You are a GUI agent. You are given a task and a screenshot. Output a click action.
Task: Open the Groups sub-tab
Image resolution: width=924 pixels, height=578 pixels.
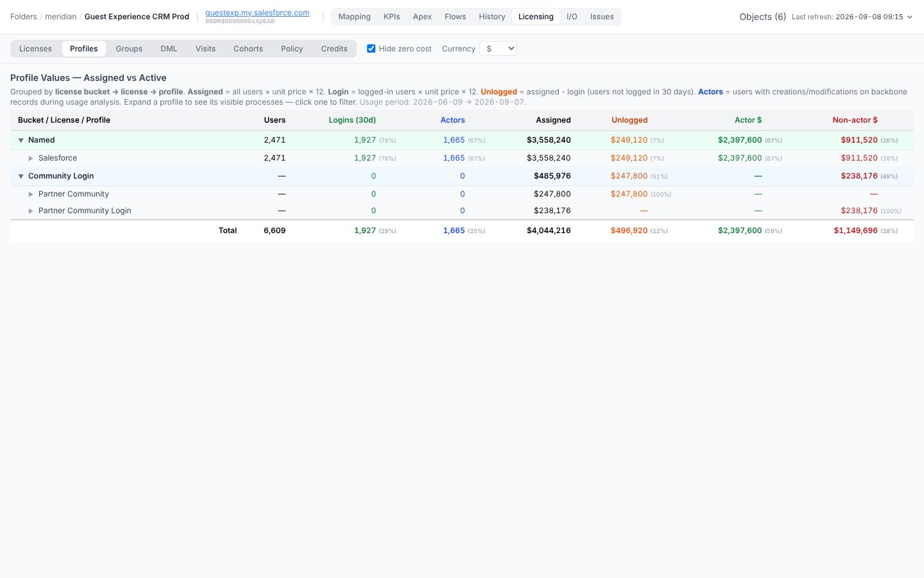click(129, 49)
